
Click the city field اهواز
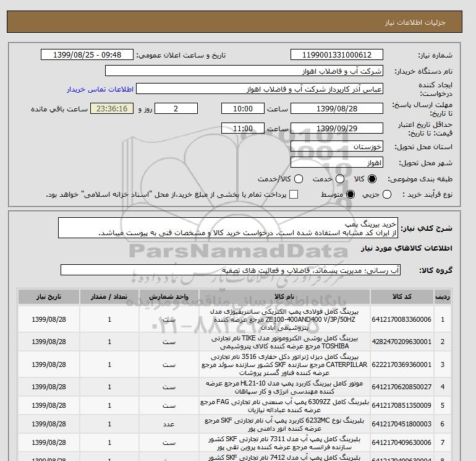pos(337,163)
